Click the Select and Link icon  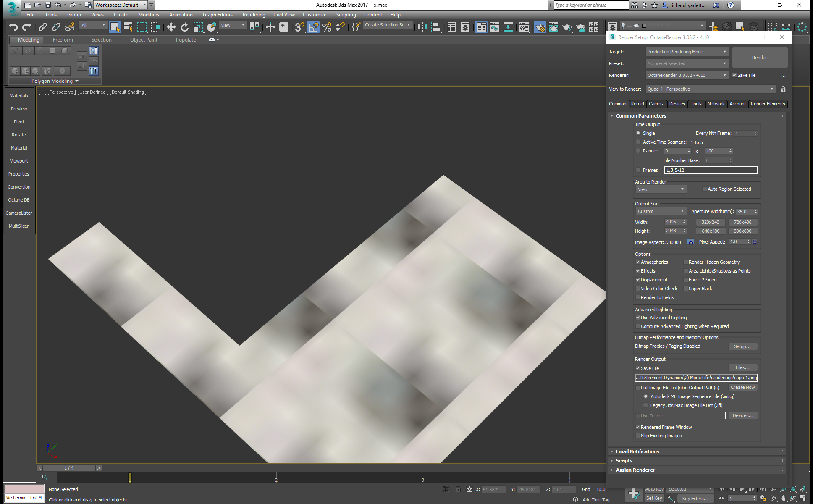[x=43, y=27]
